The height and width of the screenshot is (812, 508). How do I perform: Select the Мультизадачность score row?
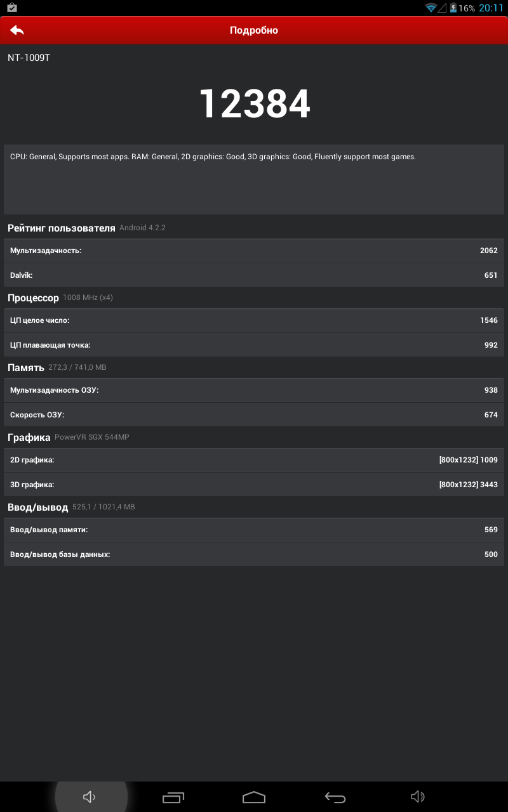click(254, 251)
